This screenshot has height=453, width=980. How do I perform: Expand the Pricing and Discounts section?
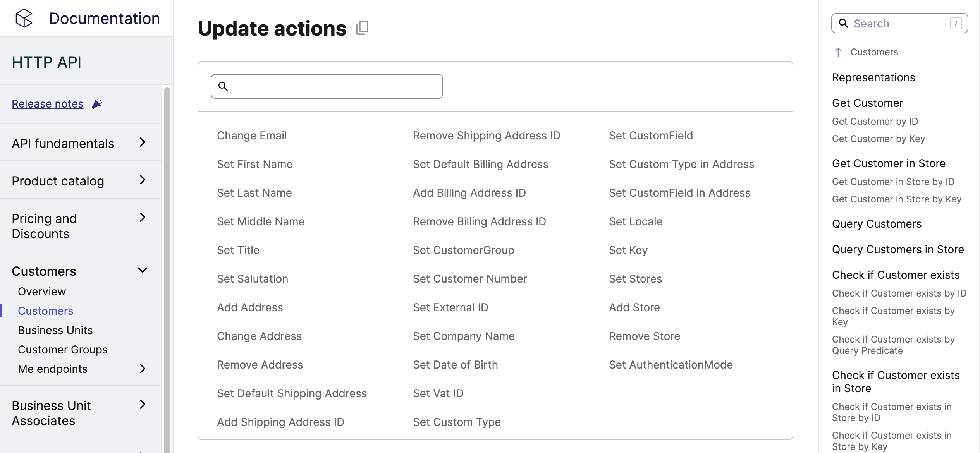coord(142,218)
